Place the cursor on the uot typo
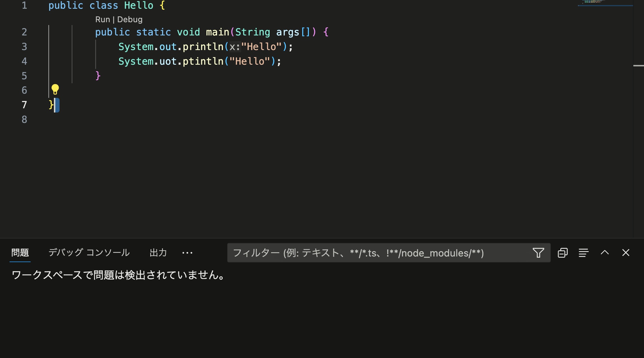Image resolution: width=644 pixels, height=358 pixels. click(x=169, y=61)
